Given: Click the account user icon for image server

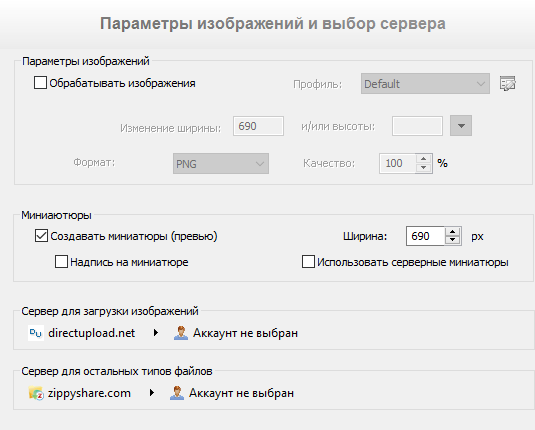Looking at the screenshot, I should (x=181, y=333).
